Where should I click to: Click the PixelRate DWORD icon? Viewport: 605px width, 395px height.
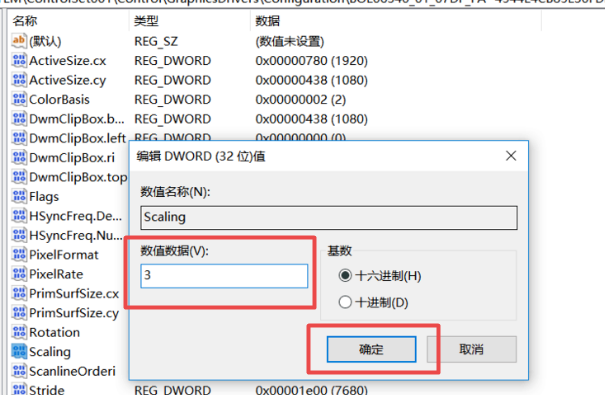pos(19,273)
